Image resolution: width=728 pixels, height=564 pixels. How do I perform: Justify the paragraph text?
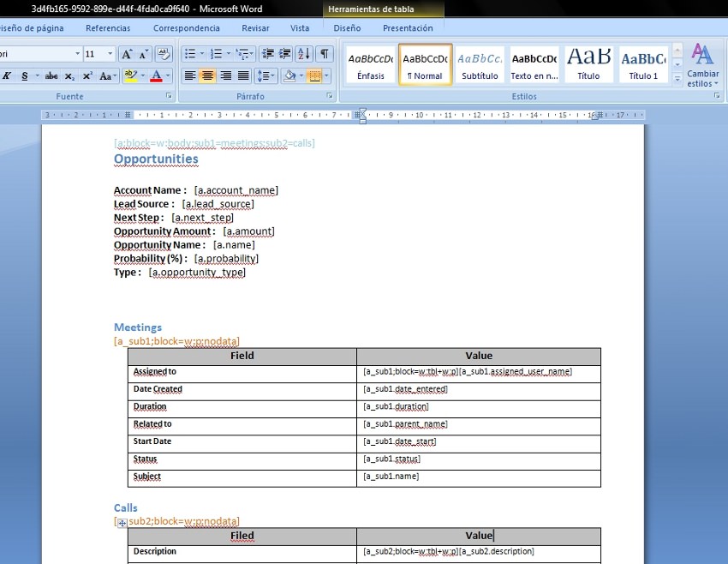(243, 76)
